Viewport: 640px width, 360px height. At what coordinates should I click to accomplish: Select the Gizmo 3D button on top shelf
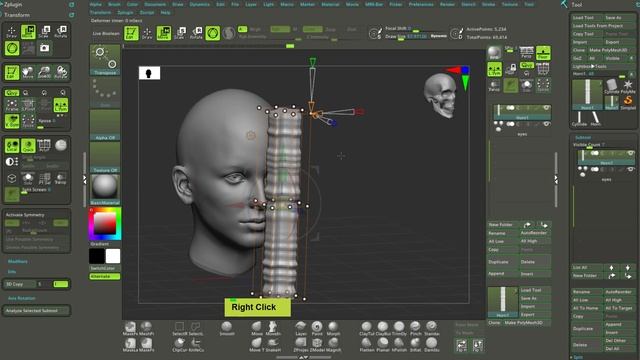pos(213,33)
